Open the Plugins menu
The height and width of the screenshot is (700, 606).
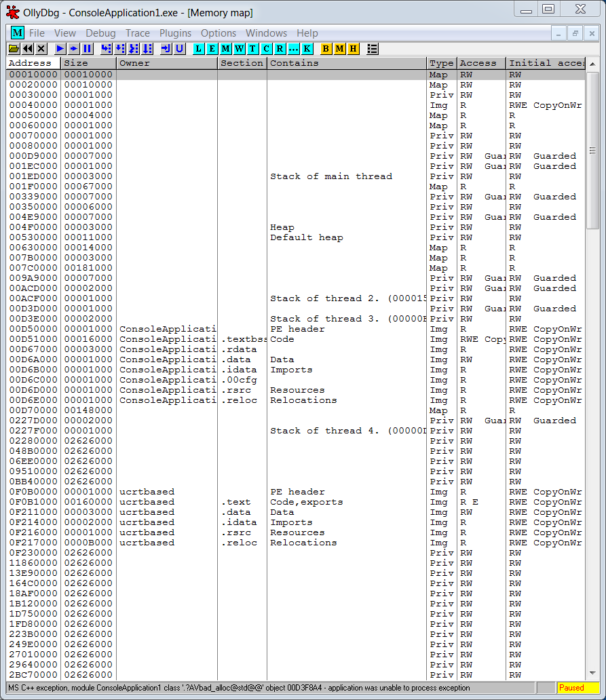pos(175,33)
